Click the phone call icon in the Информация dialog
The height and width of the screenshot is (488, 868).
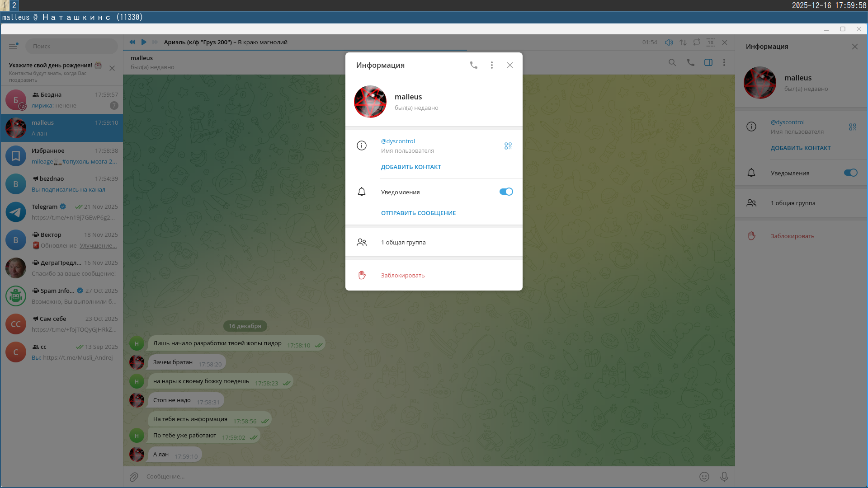coord(473,65)
